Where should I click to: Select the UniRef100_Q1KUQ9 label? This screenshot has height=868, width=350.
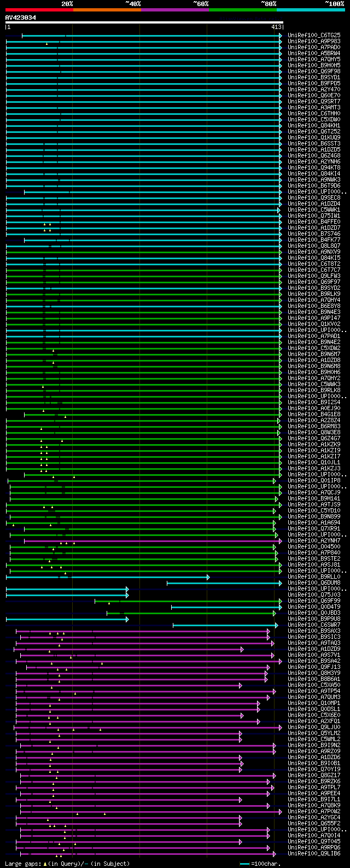point(314,137)
